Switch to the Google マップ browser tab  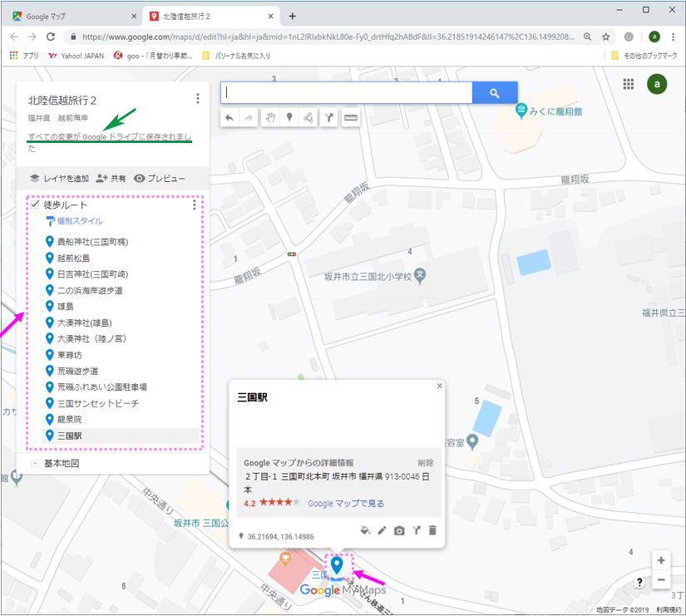click(x=74, y=17)
